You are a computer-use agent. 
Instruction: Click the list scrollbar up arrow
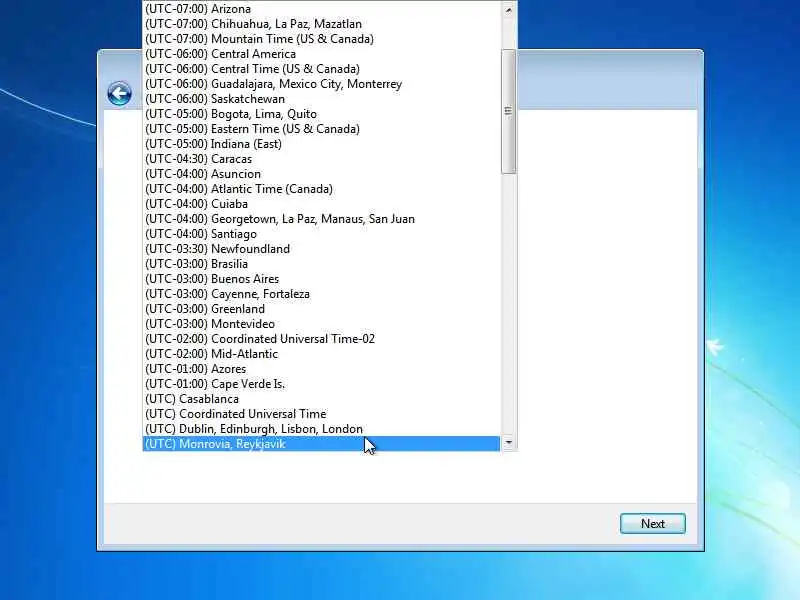(x=508, y=10)
